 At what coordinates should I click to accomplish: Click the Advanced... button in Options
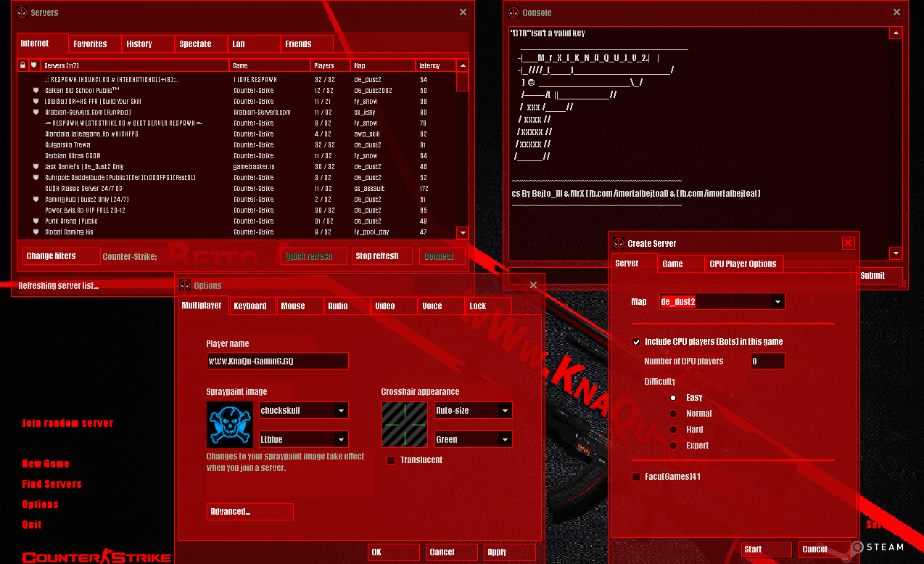click(x=249, y=512)
